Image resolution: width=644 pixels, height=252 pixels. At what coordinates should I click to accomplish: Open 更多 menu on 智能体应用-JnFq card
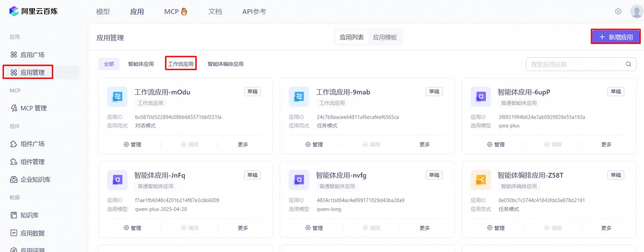[243, 228]
